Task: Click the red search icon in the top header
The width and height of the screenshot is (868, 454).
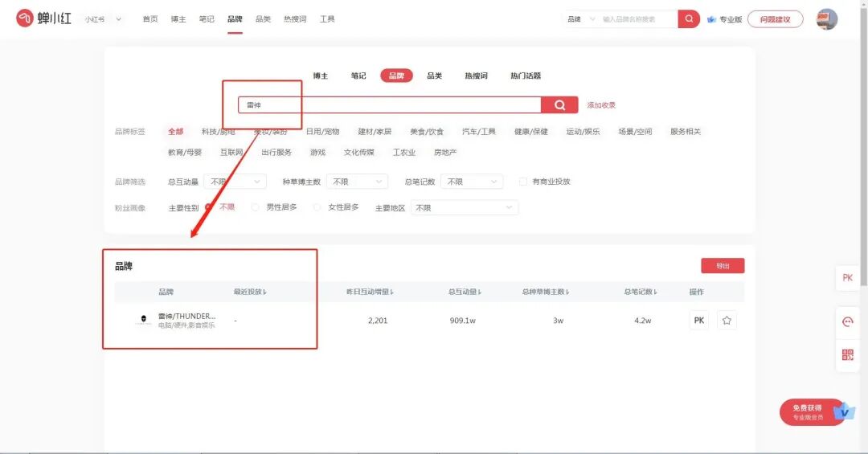Action: point(689,18)
